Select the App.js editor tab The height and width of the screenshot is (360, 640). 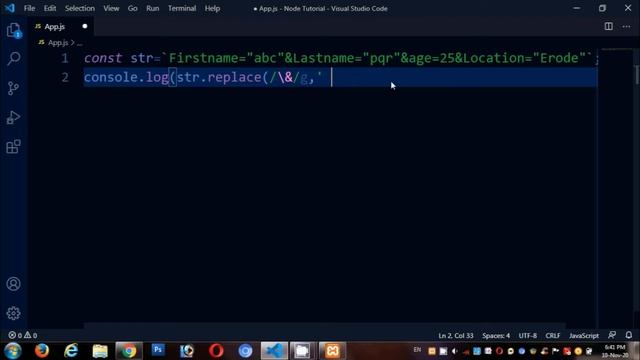61,27
